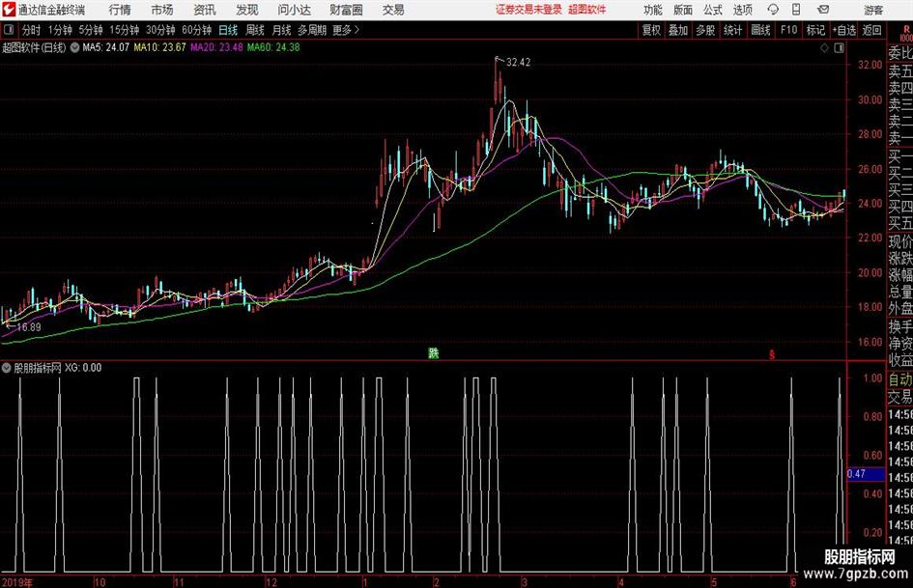The height and width of the screenshot is (588, 913).
Task: Expand main chart indicator dropdown arrow
Action: (74, 47)
